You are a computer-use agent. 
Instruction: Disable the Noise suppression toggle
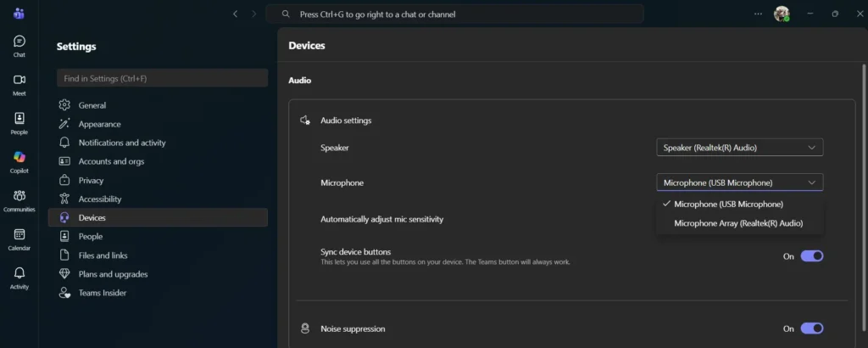(x=812, y=328)
